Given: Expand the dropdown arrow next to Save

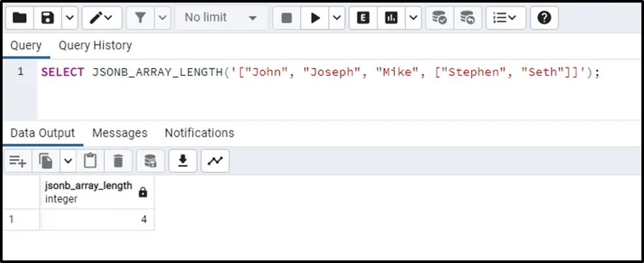Looking at the screenshot, I should (69, 18).
